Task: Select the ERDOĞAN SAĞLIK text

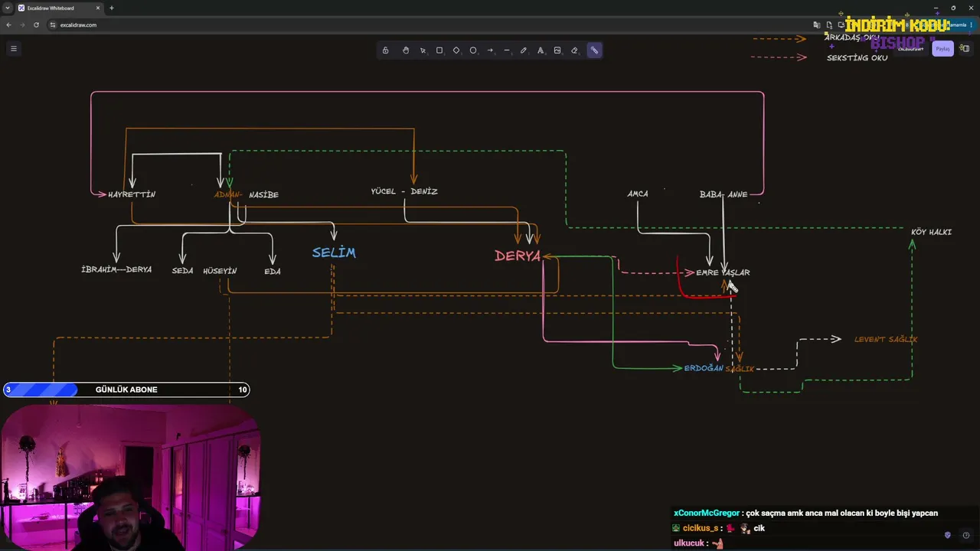Action: [719, 368]
